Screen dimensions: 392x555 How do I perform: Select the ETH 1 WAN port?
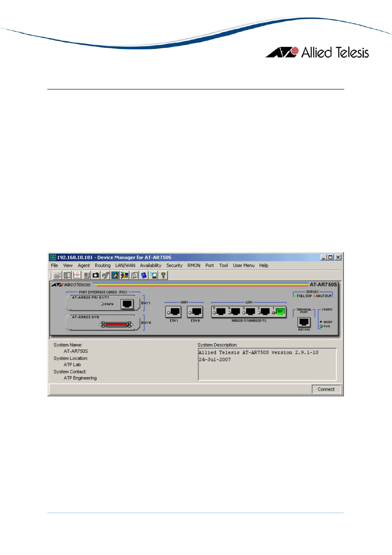174,312
